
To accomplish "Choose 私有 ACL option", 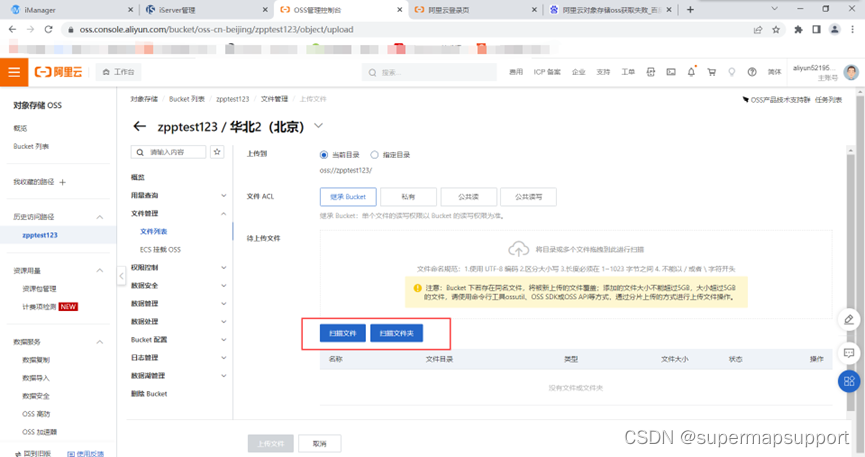I will click(408, 196).
